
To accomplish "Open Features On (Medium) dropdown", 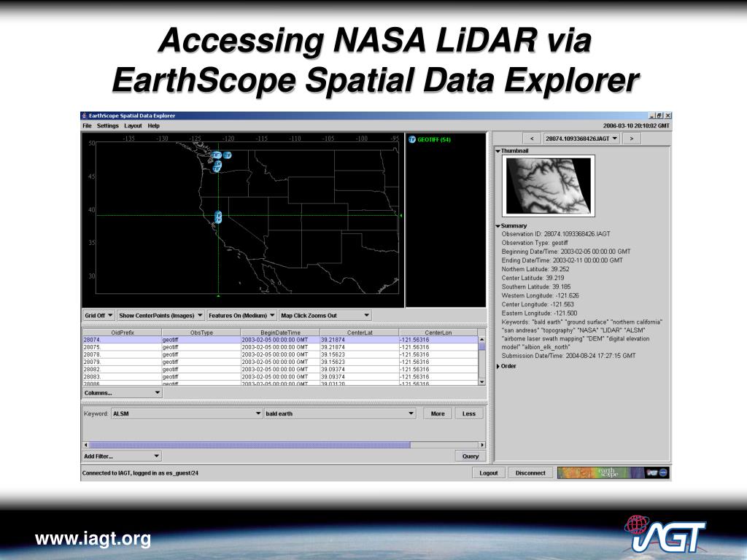I will (x=241, y=315).
